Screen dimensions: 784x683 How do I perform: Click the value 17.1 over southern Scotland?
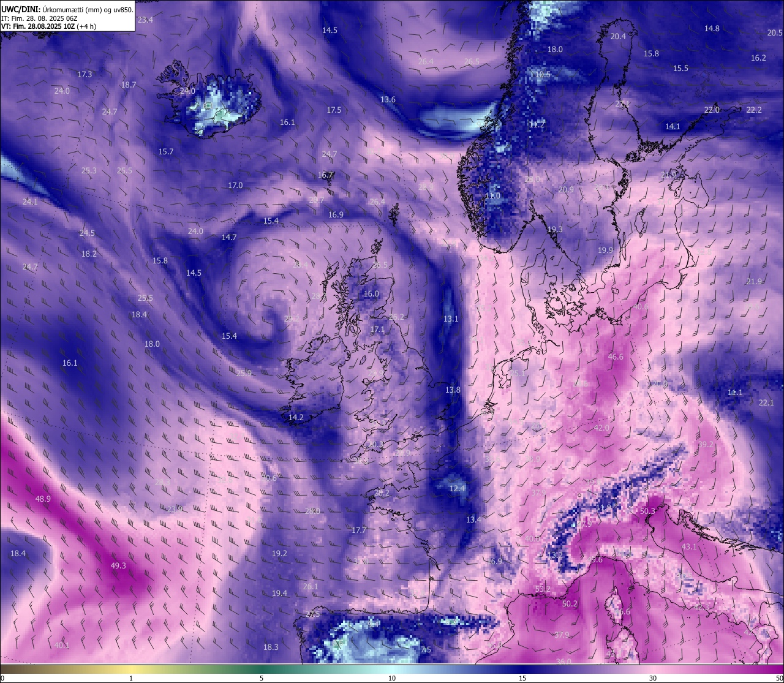tap(377, 329)
